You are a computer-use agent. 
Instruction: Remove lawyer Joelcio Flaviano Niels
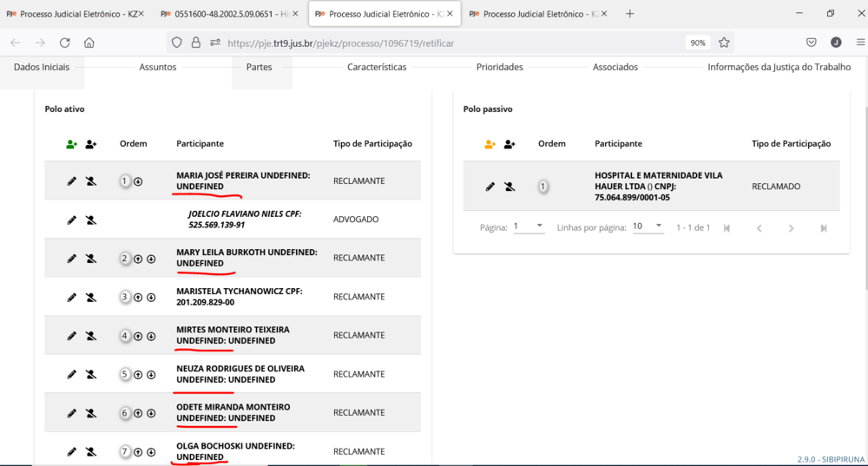91,220
